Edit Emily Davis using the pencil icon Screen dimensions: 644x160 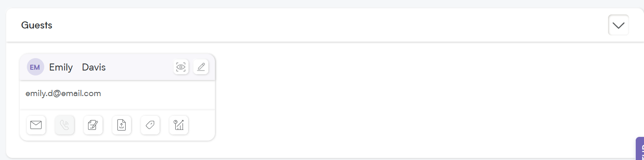coord(201,67)
